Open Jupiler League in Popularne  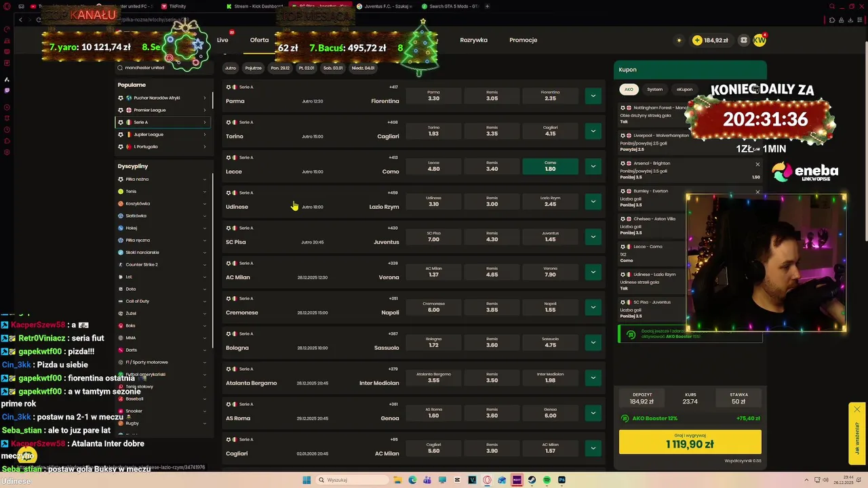point(163,134)
